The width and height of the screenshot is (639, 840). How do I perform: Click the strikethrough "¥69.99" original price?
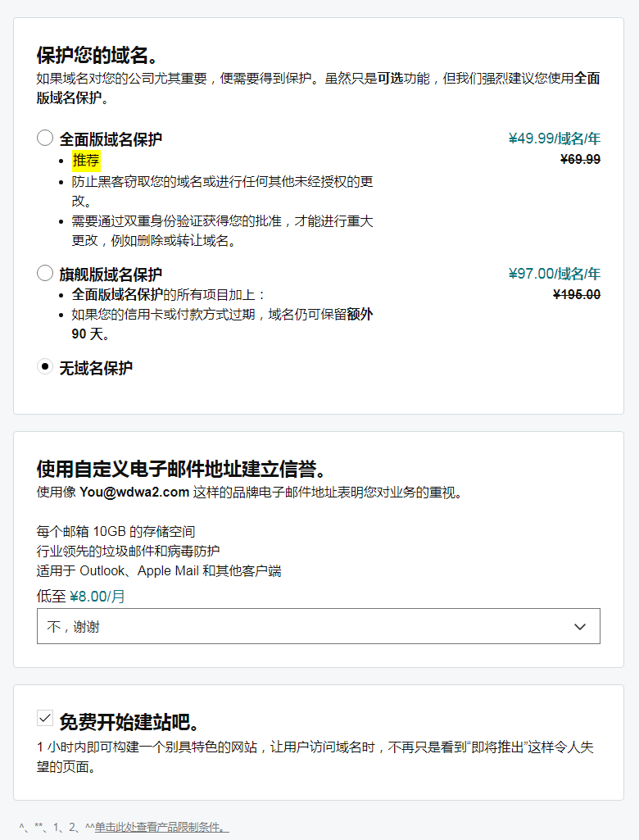click(x=578, y=158)
